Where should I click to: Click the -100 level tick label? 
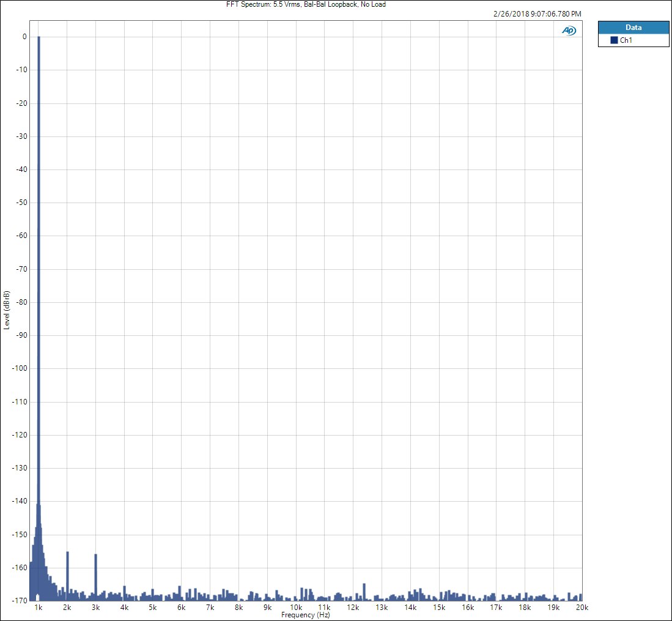[20, 368]
